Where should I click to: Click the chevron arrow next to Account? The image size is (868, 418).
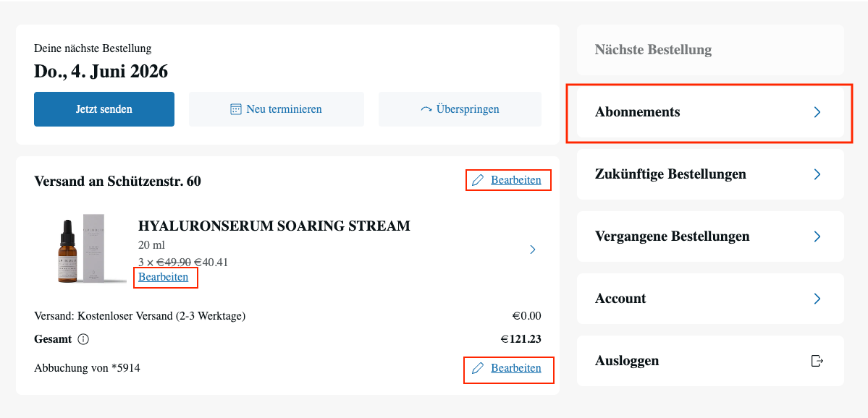817,299
